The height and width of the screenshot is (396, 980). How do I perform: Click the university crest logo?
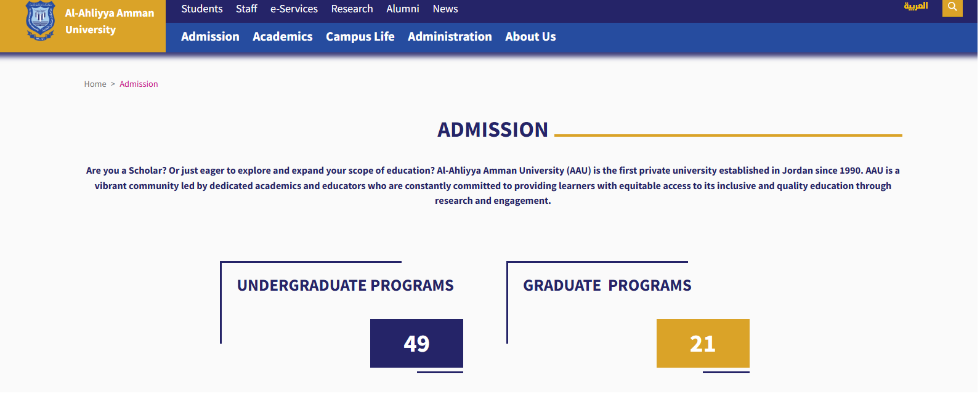point(40,22)
